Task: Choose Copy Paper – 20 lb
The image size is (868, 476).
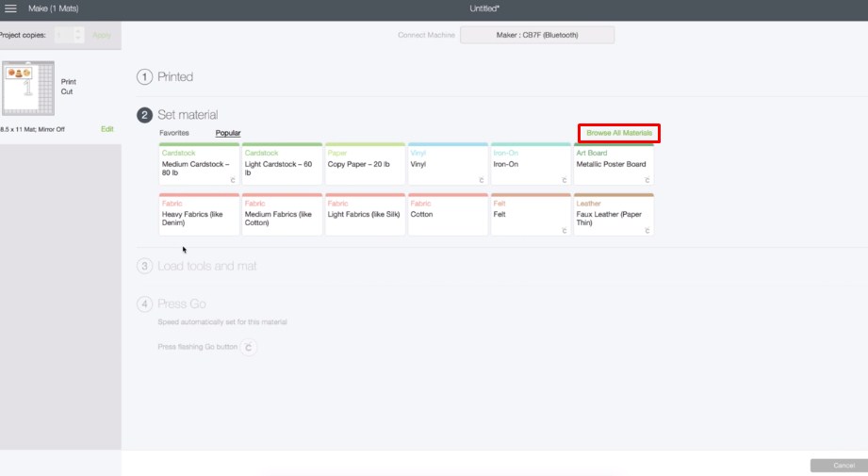Action: pyautogui.click(x=365, y=164)
